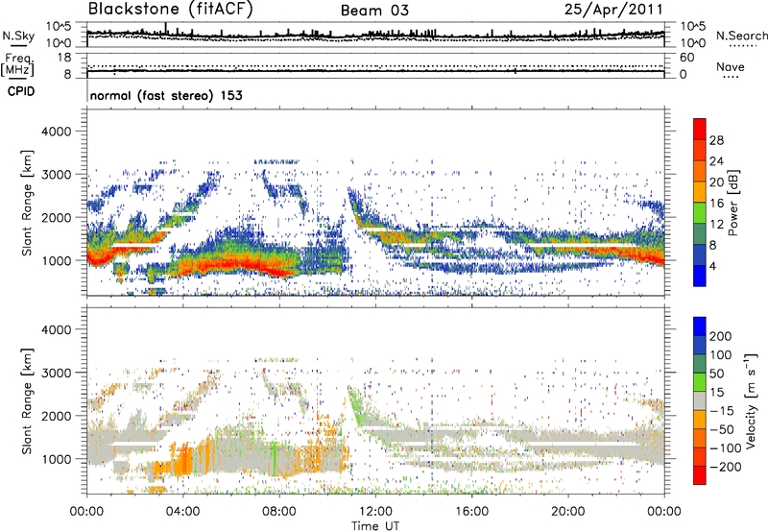Click the '12' power colorbar label
Image resolution: width=768 pixels, height=532 pixels.
pyautogui.click(x=716, y=225)
